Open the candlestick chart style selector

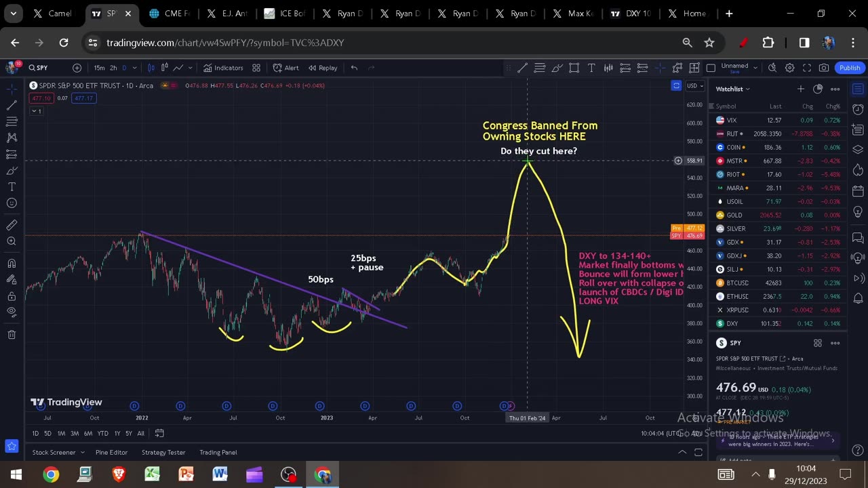(x=151, y=68)
